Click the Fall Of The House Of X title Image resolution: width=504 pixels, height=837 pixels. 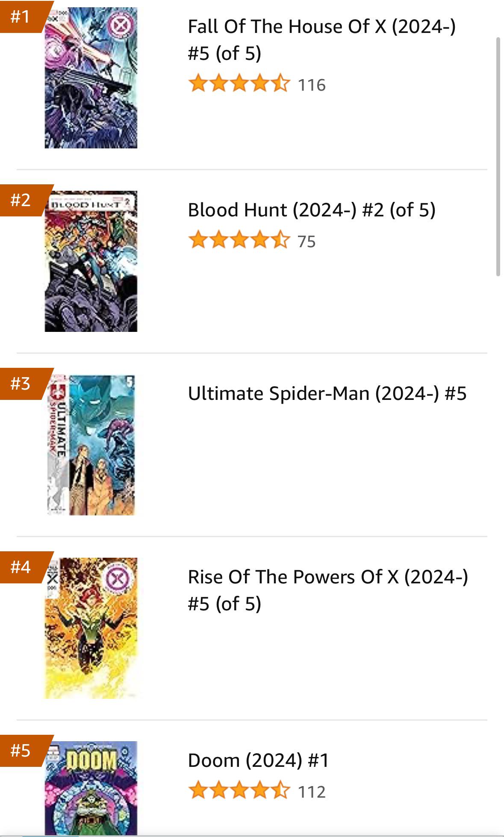tap(321, 40)
